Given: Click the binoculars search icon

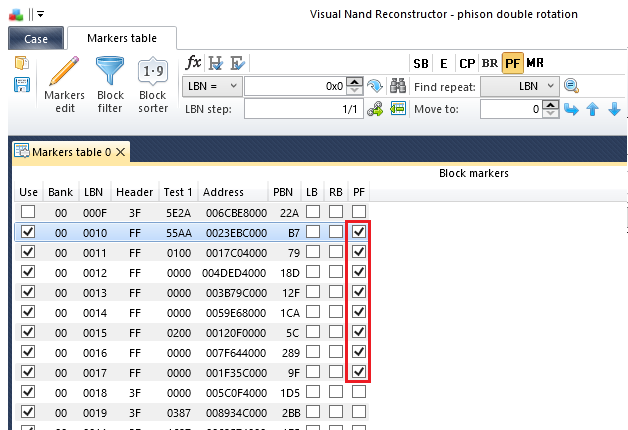Looking at the screenshot, I should click(x=398, y=86).
